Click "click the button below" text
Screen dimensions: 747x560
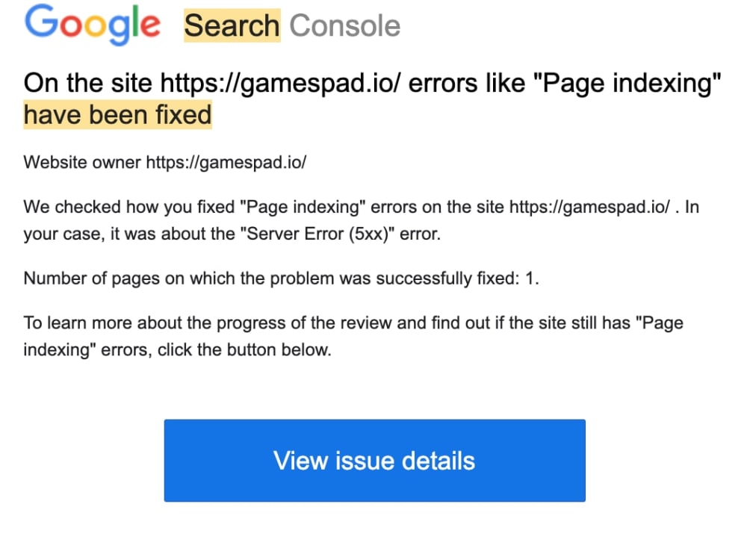[244, 350]
